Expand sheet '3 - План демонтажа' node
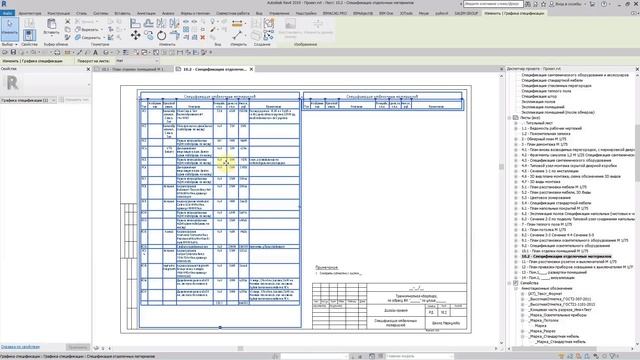Screen dimensions: 640x360 516,144
